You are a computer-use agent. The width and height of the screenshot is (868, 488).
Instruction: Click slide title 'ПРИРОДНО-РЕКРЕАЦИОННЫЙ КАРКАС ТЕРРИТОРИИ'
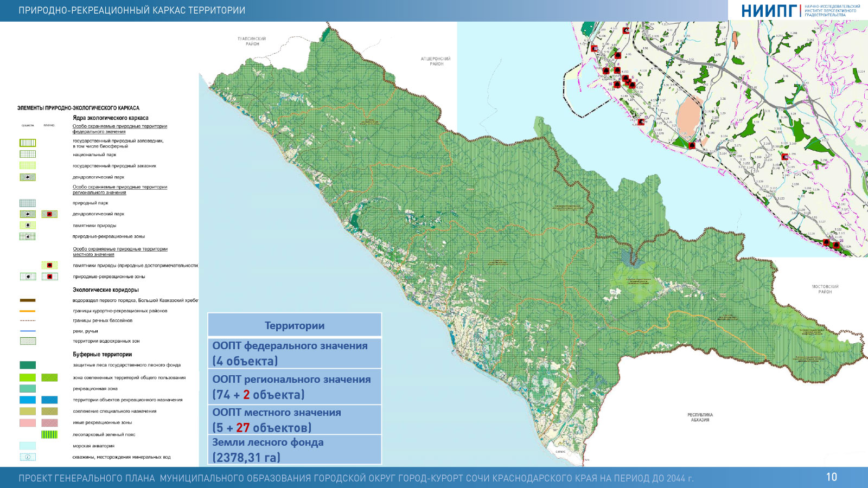[132, 10]
